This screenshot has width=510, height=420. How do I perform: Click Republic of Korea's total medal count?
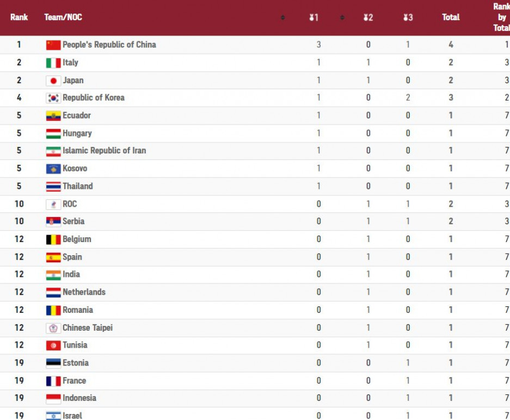click(451, 98)
